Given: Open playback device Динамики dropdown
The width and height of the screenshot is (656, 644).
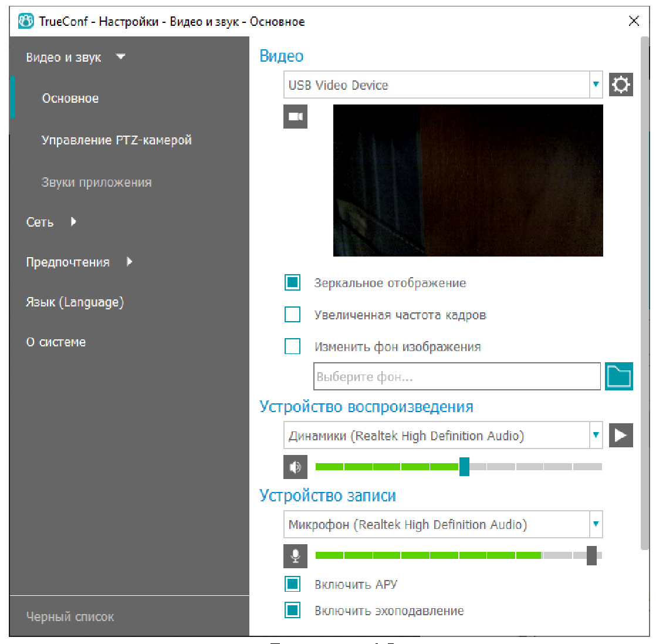Looking at the screenshot, I should tap(596, 436).
